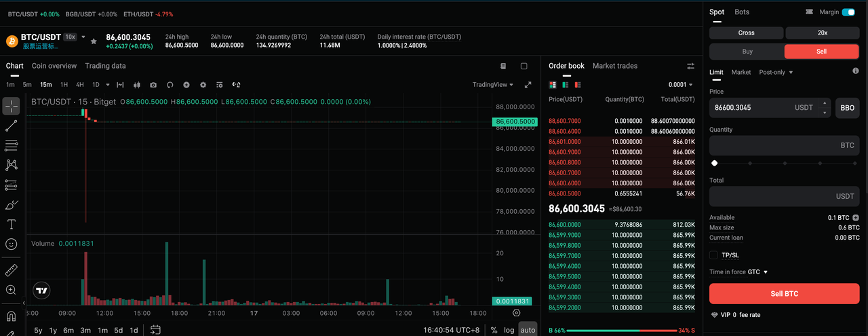Switch to the Bots tab

[742, 12]
